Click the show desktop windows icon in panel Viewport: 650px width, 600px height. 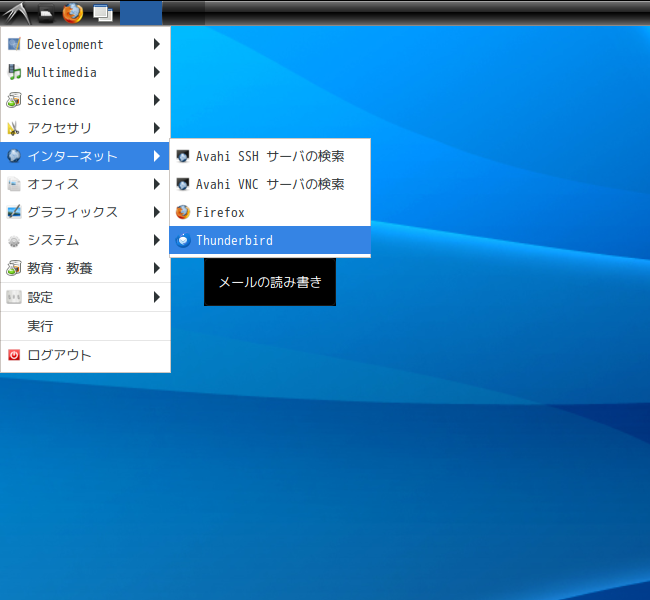103,13
